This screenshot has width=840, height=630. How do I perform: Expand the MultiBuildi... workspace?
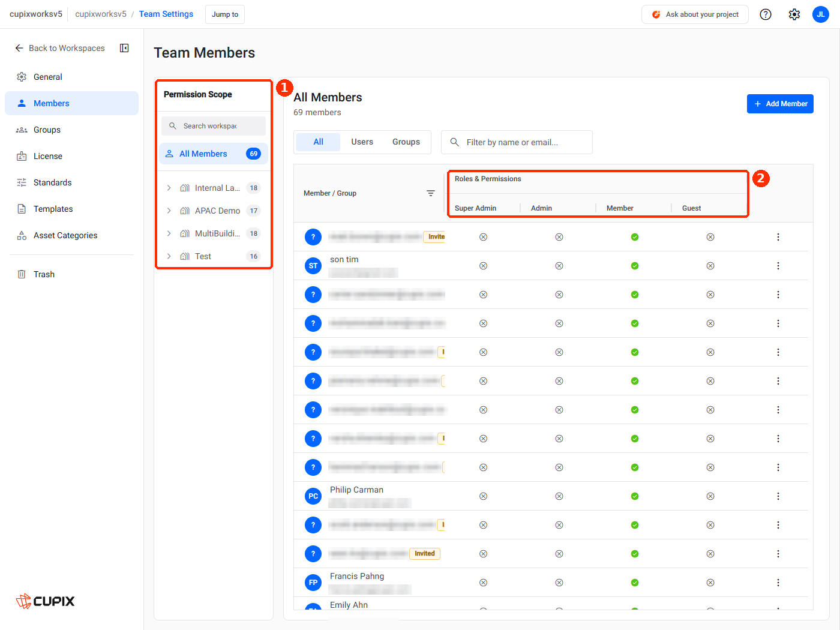click(x=169, y=233)
